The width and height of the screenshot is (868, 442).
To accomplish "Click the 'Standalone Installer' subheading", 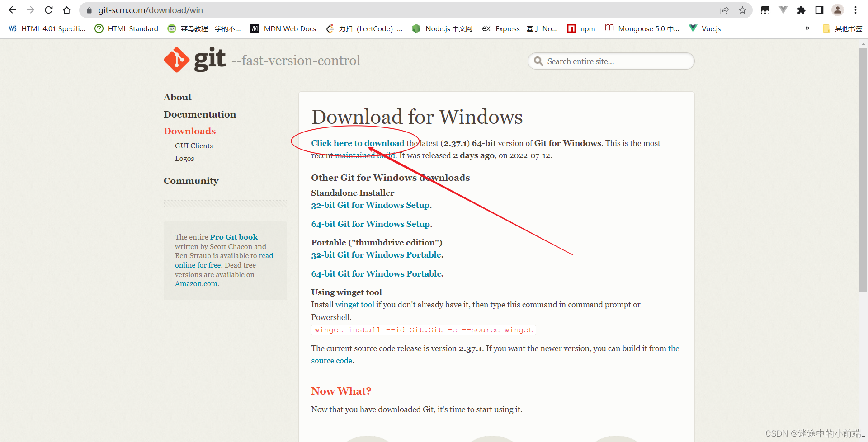I will 353,193.
